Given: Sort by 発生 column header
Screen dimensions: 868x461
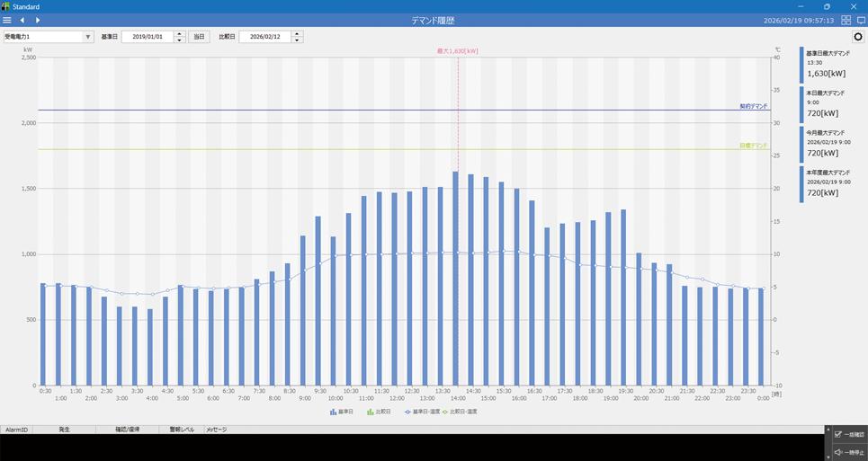Looking at the screenshot, I should pyautogui.click(x=64, y=430).
